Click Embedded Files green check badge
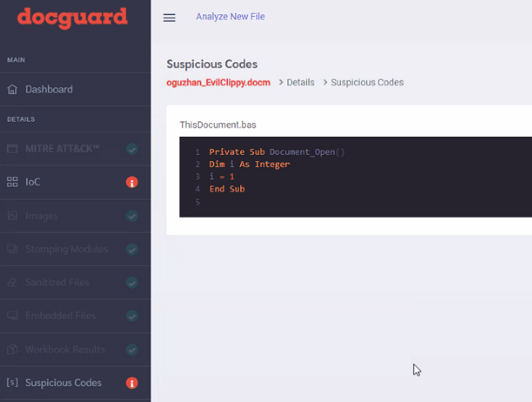532x402 pixels. (x=132, y=316)
